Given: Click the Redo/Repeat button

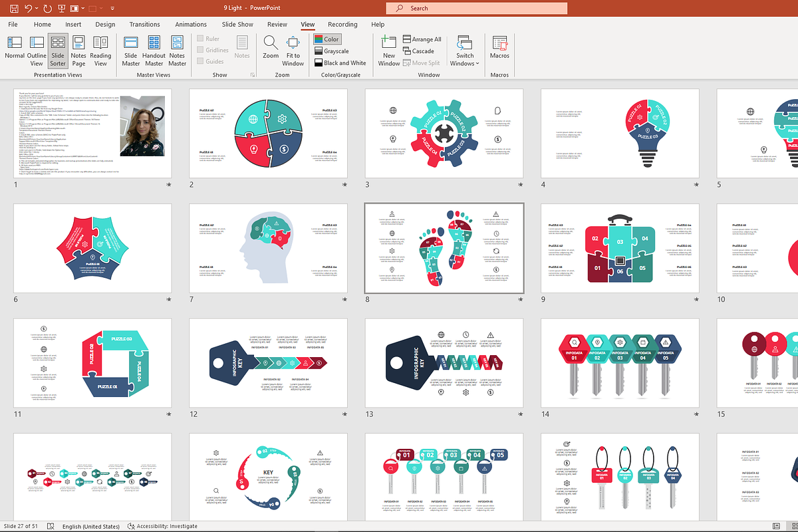Looking at the screenshot, I should click(x=48, y=9).
